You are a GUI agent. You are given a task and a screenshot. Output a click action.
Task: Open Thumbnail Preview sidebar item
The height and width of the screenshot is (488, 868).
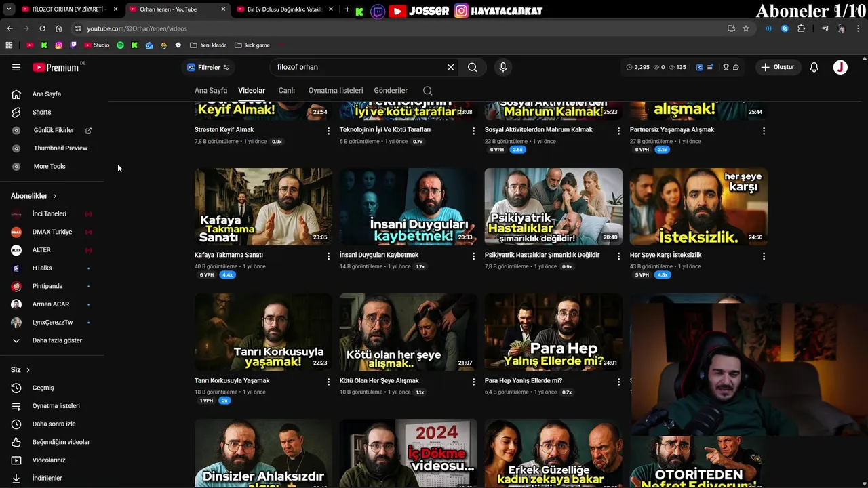click(53, 148)
